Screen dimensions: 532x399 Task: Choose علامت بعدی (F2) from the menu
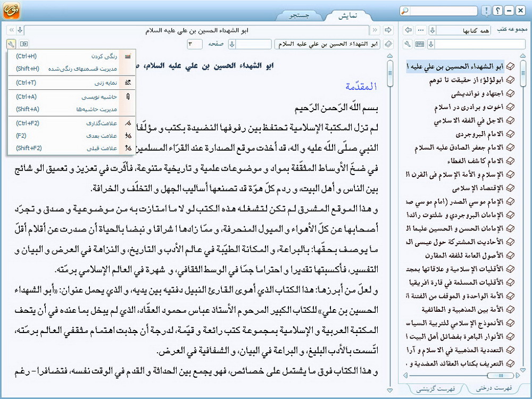tap(72, 136)
